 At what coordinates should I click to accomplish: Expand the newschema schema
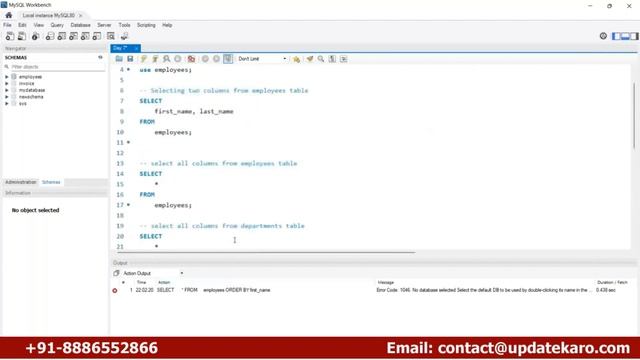coord(7,97)
